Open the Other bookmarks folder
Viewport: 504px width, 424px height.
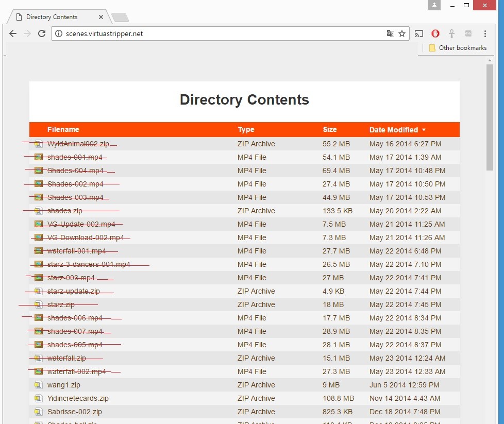click(x=457, y=48)
